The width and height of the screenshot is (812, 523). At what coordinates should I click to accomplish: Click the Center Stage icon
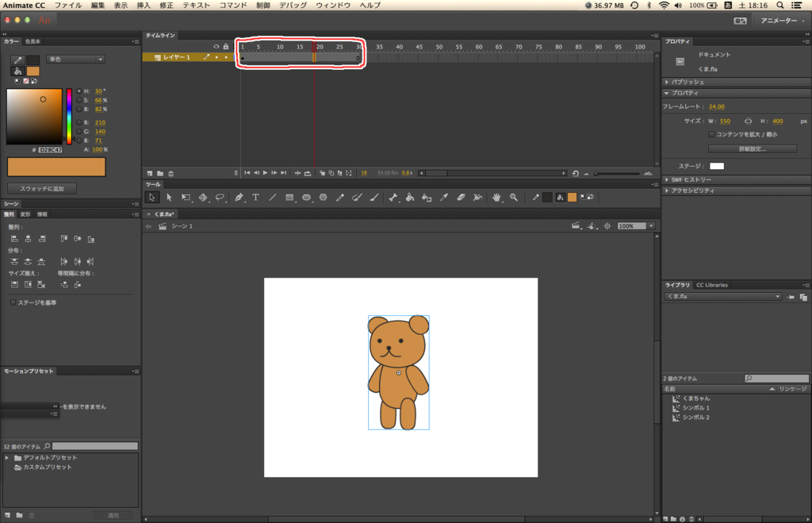[607, 226]
